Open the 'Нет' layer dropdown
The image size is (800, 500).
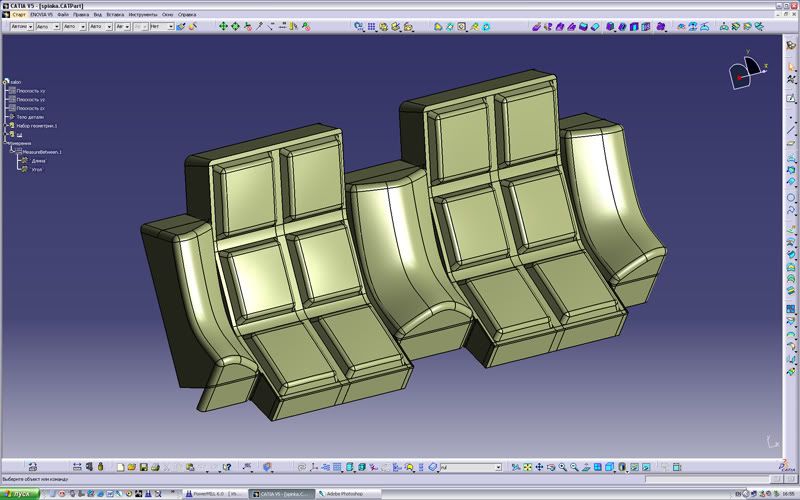click(x=161, y=27)
